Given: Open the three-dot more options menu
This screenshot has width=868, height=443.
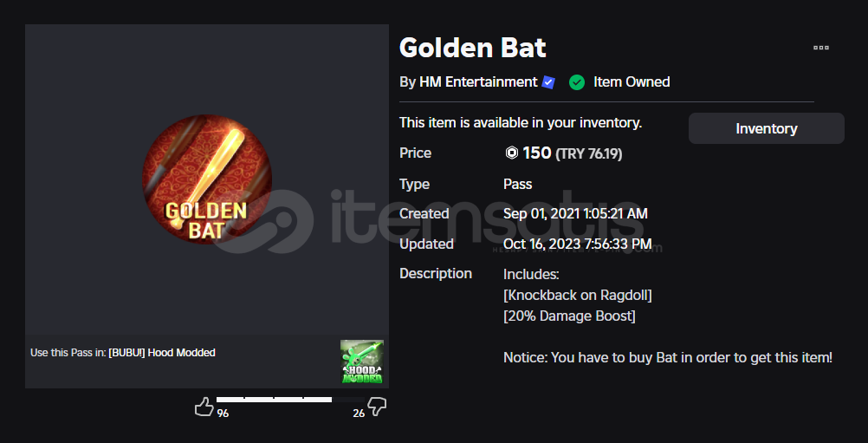Looking at the screenshot, I should (821, 48).
